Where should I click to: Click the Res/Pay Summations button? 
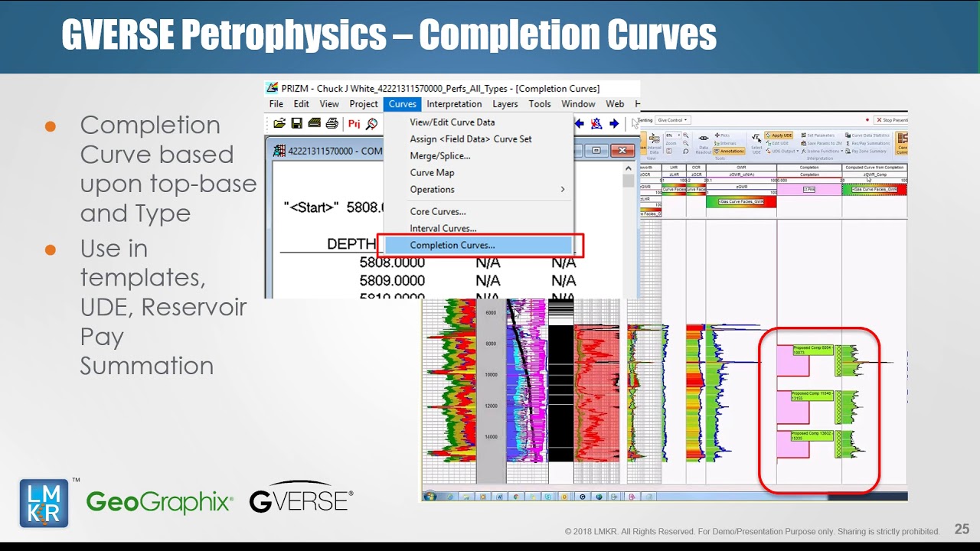coord(868,143)
